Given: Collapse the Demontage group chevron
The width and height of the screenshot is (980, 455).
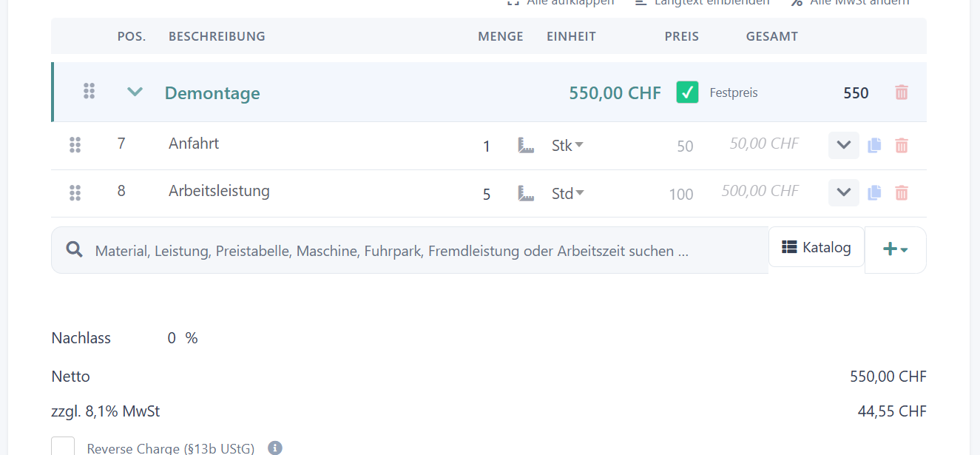Looking at the screenshot, I should (x=135, y=92).
